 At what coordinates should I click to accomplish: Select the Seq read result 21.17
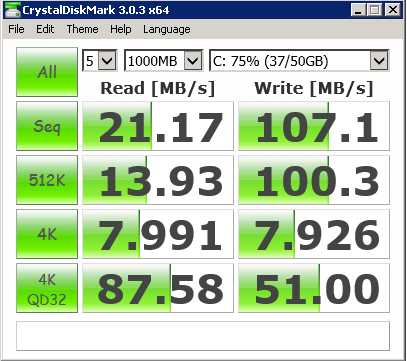click(158, 126)
